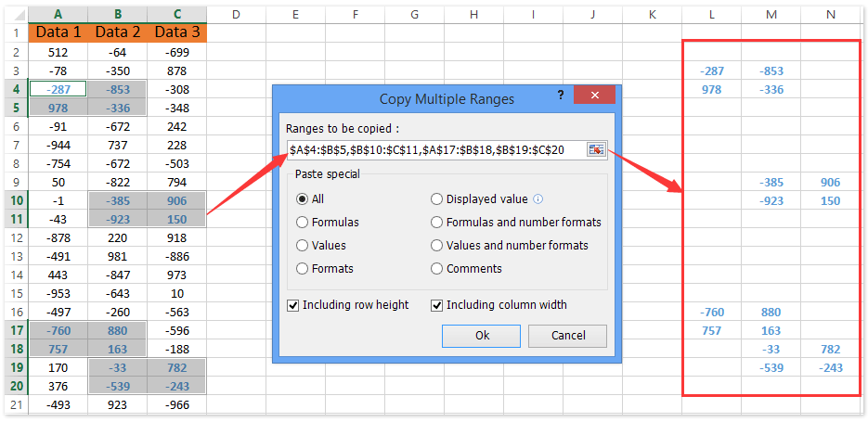This screenshot has height=422, width=868.
Task: Select the Displayed value option
Action: pyautogui.click(x=437, y=199)
